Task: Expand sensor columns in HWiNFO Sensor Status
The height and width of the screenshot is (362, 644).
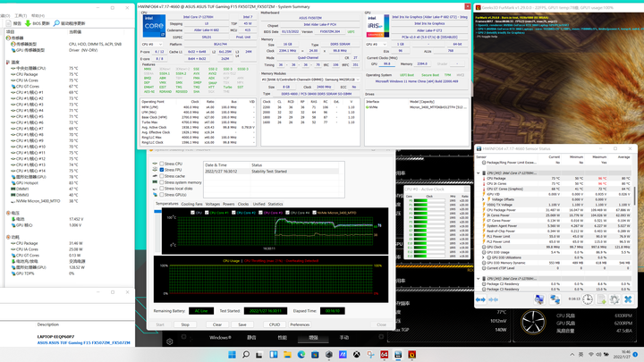Action: pos(480,299)
